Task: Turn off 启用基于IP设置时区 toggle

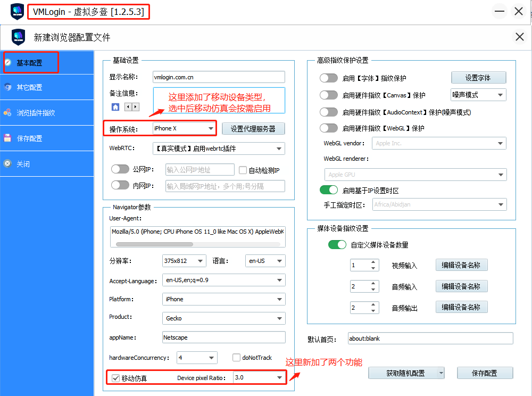Action: [328, 190]
